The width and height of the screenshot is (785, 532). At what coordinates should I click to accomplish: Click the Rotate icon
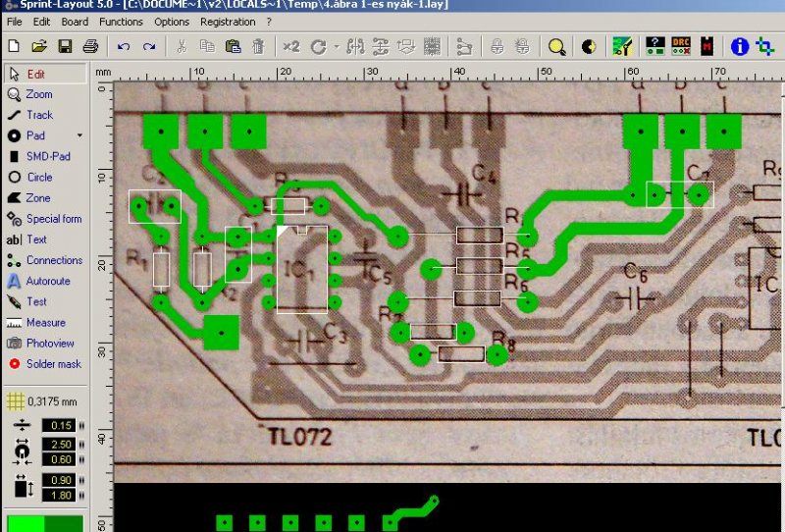point(318,47)
